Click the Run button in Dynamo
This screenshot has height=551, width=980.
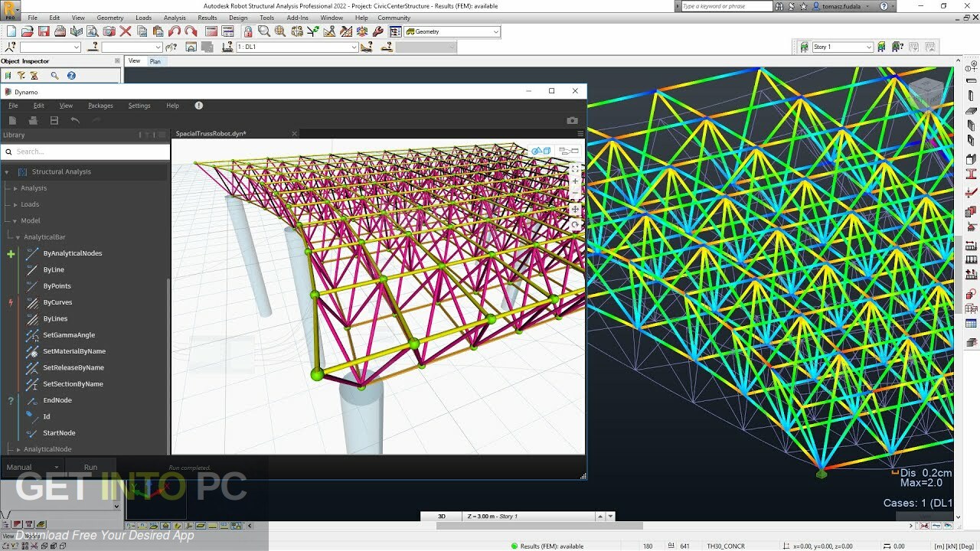pos(90,467)
